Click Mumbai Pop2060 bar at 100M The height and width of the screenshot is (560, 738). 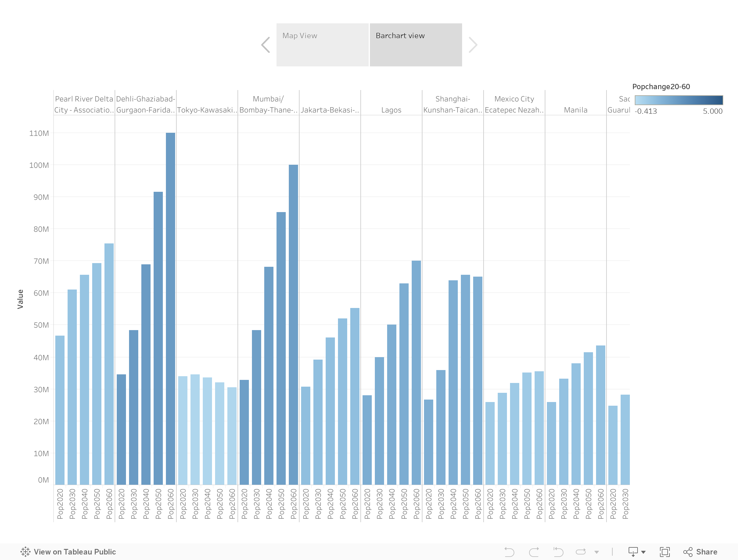[x=293, y=325]
